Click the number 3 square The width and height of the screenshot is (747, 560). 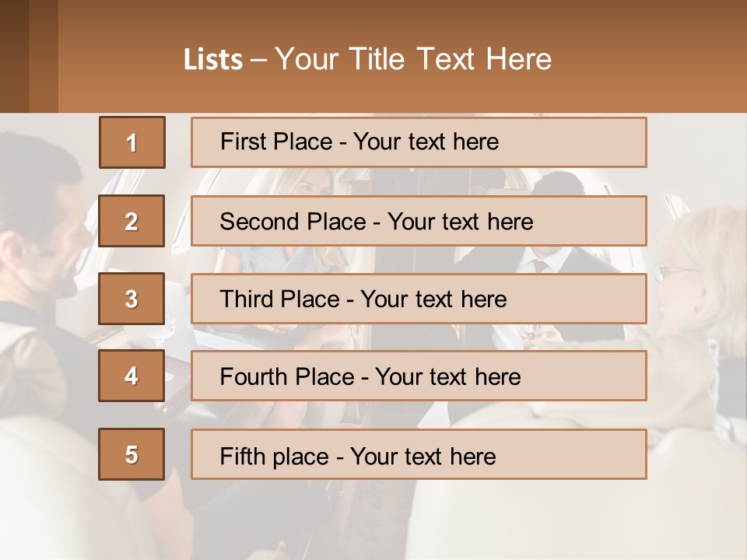(132, 299)
